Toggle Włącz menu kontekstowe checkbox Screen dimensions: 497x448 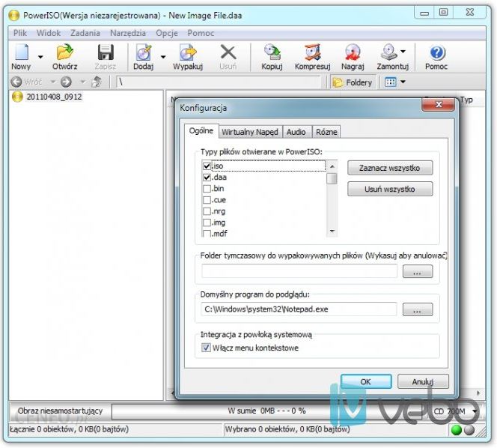pos(206,348)
